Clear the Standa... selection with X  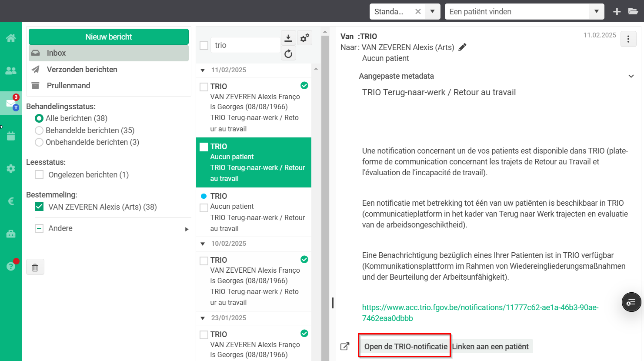(418, 12)
